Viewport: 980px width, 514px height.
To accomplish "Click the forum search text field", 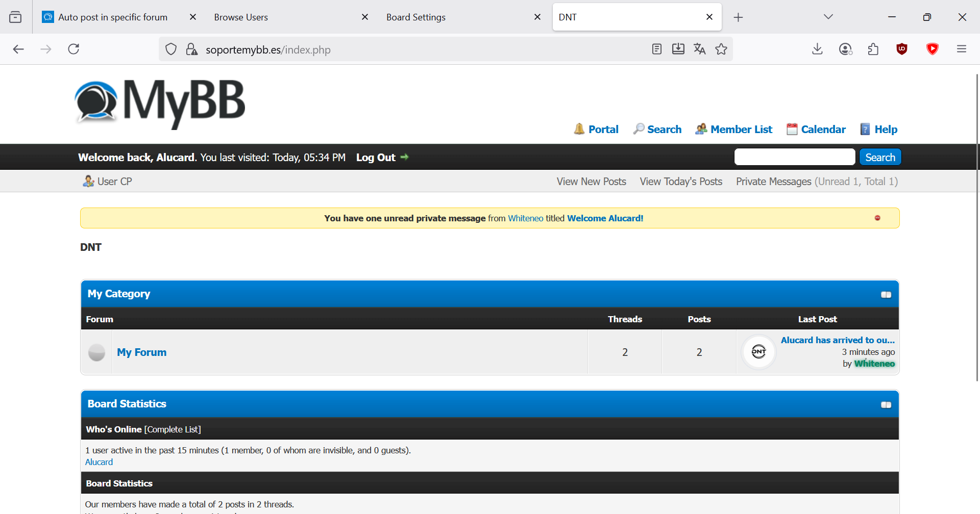I will (x=794, y=157).
